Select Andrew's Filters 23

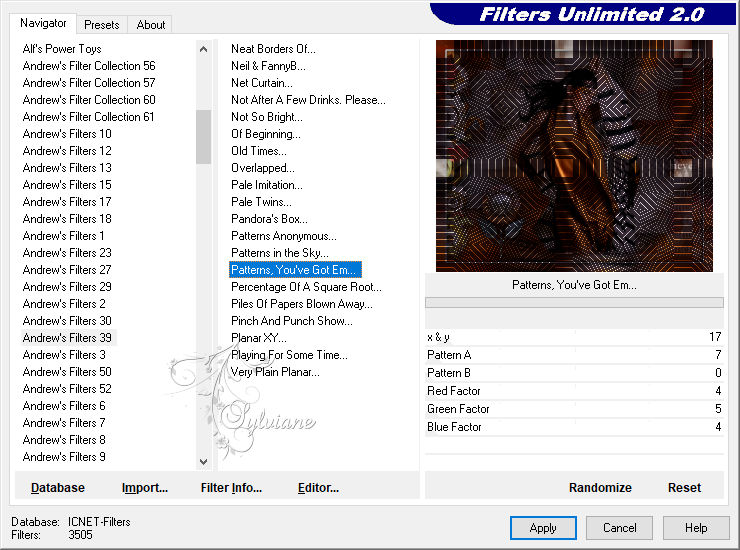pyautogui.click(x=67, y=253)
